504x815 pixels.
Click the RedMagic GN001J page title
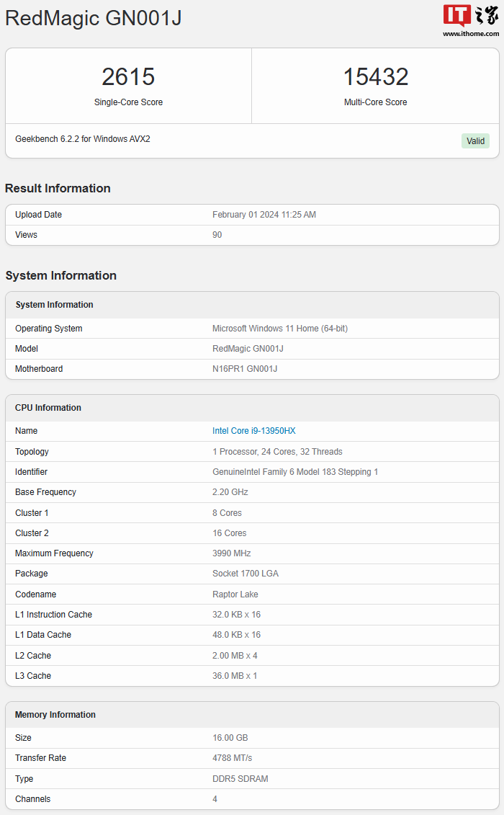93,18
